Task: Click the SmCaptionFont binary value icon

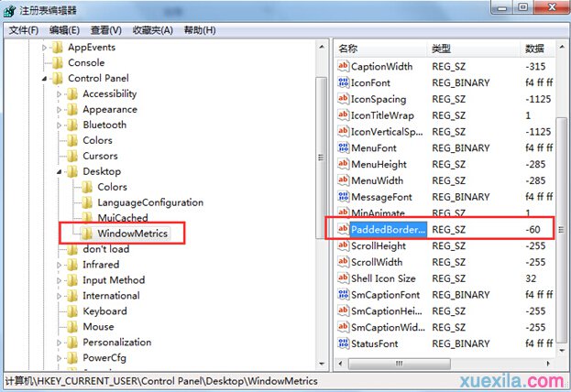Action: click(x=343, y=295)
